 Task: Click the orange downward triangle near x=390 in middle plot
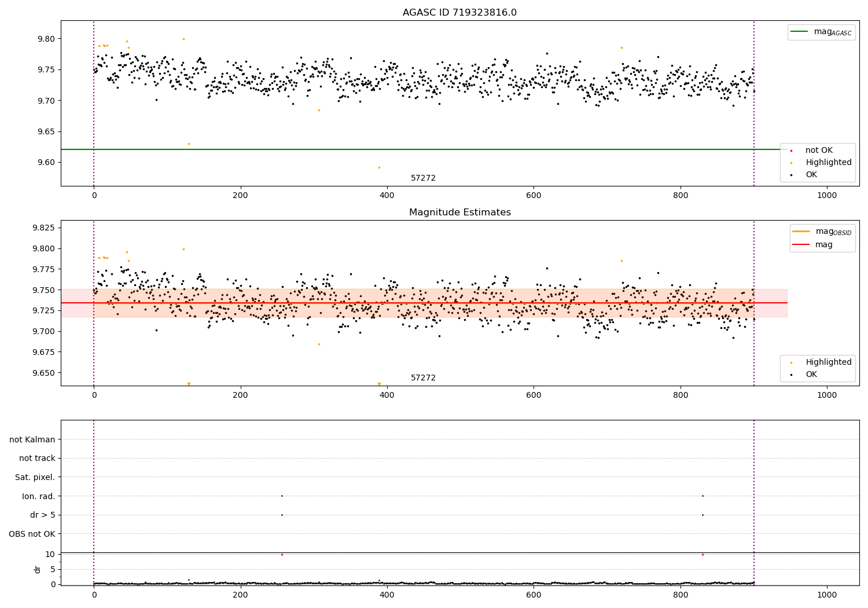pyautogui.click(x=379, y=384)
